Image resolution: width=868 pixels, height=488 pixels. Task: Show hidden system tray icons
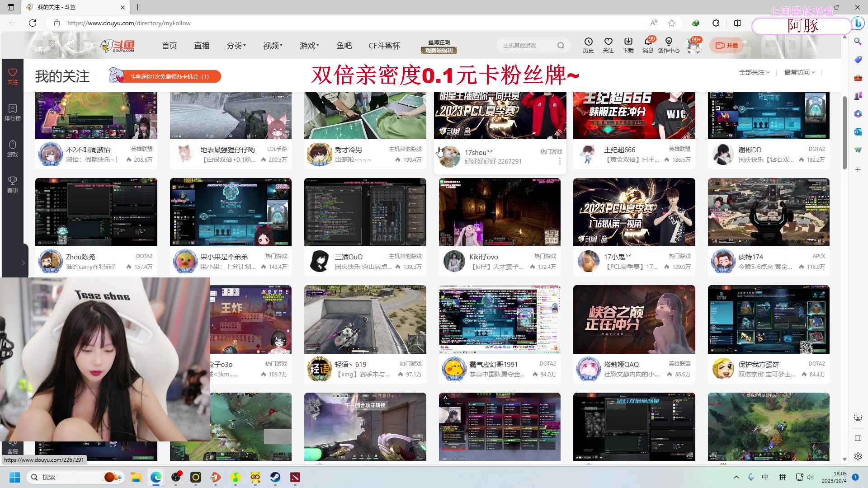736,477
